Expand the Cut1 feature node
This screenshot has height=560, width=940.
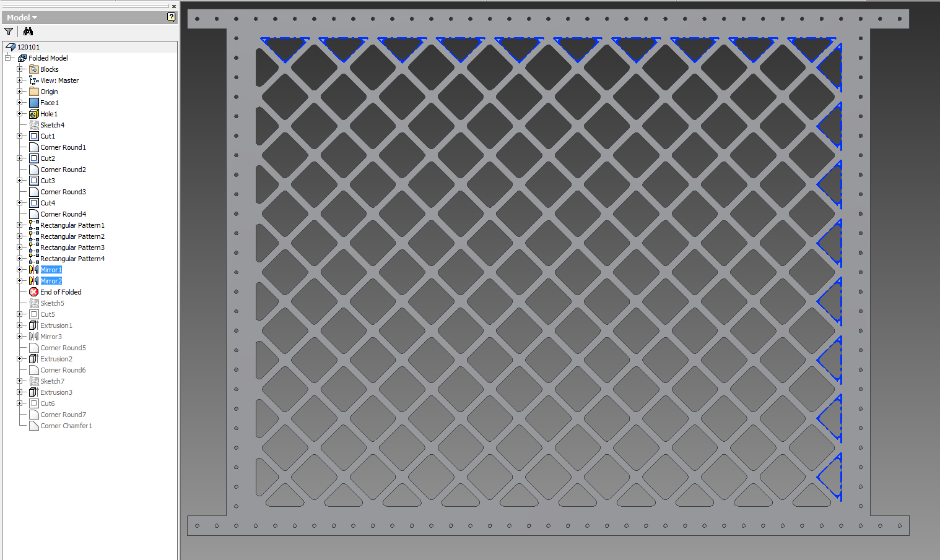point(20,136)
